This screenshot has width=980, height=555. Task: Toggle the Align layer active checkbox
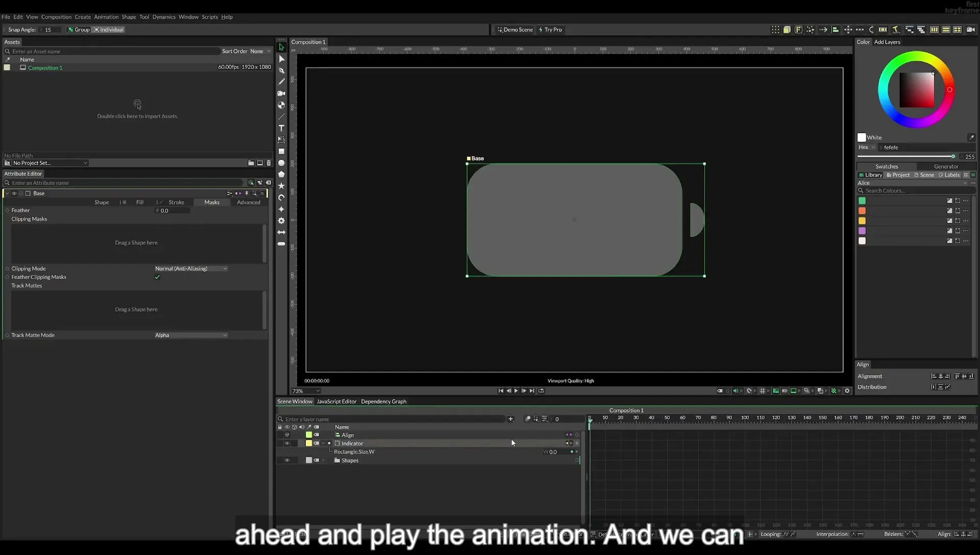pos(287,435)
